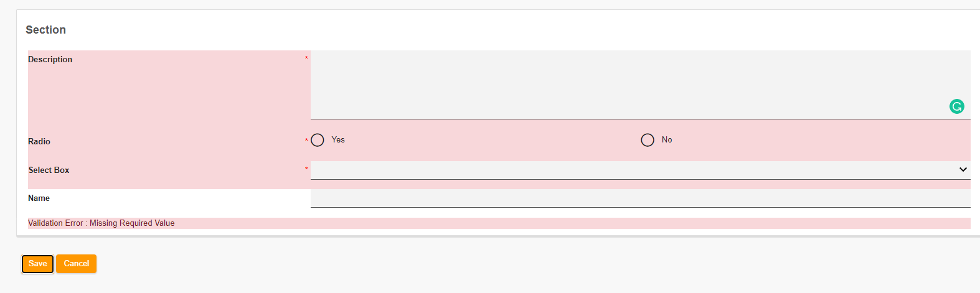The width and height of the screenshot is (980, 293).
Task: Choose the No radio option
Action: tap(648, 140)
